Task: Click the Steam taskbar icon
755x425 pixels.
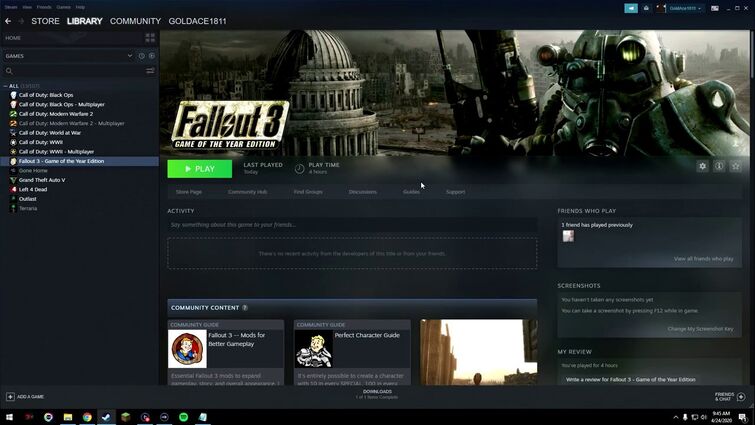Action: click(x=106, y=417)
